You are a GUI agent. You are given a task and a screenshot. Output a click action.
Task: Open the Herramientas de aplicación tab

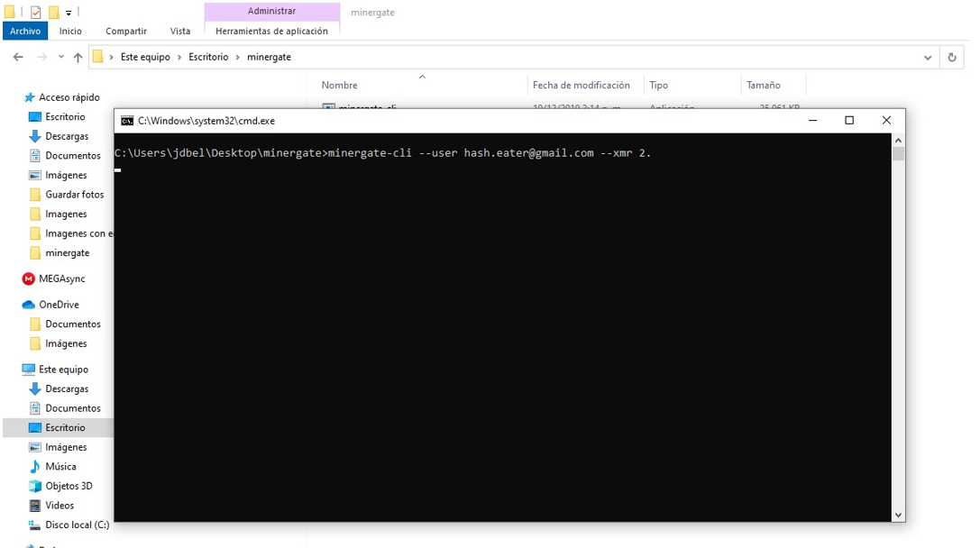click(x=271, y=31)
